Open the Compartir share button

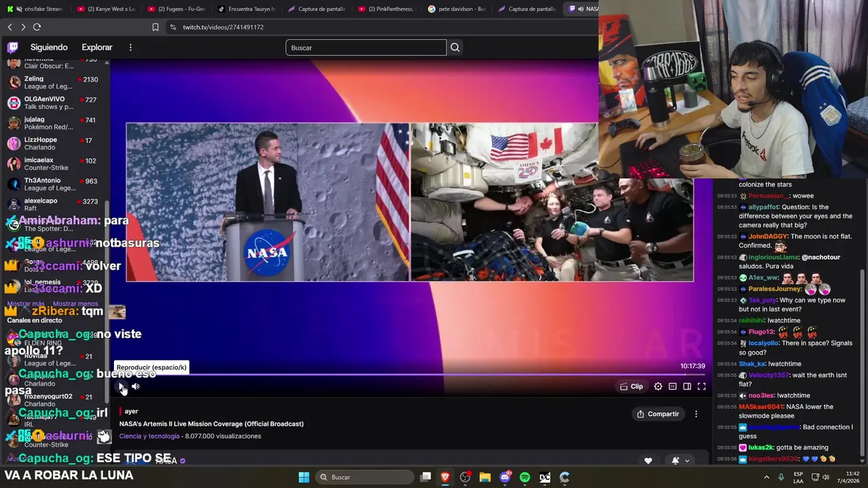pos(658,414)
